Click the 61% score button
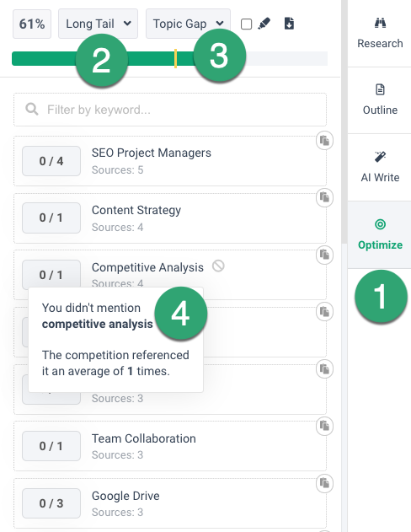This screenshot has width=411, height=532. click(32, 24)
